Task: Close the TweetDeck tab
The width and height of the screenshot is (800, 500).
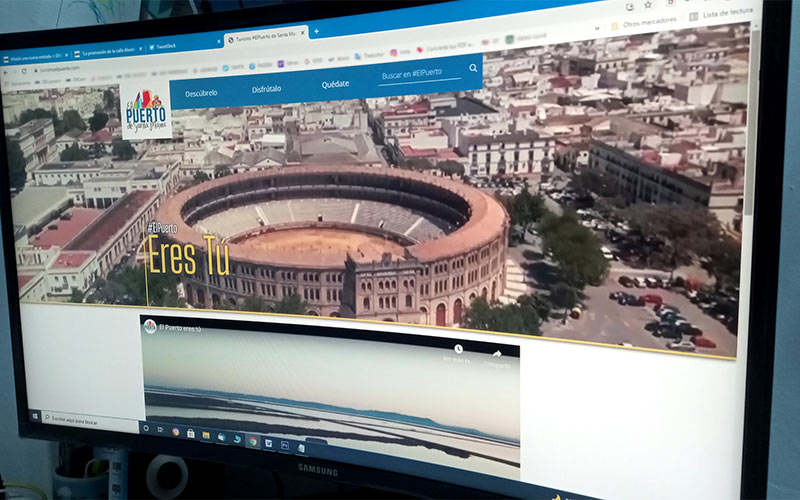Action: (x=219, y=41)
